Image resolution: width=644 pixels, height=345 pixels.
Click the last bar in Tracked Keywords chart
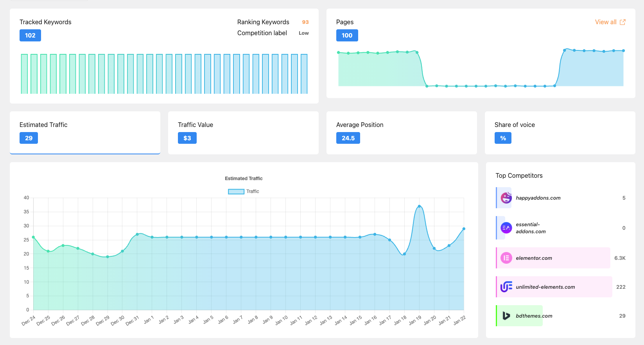tap(304, 74)
